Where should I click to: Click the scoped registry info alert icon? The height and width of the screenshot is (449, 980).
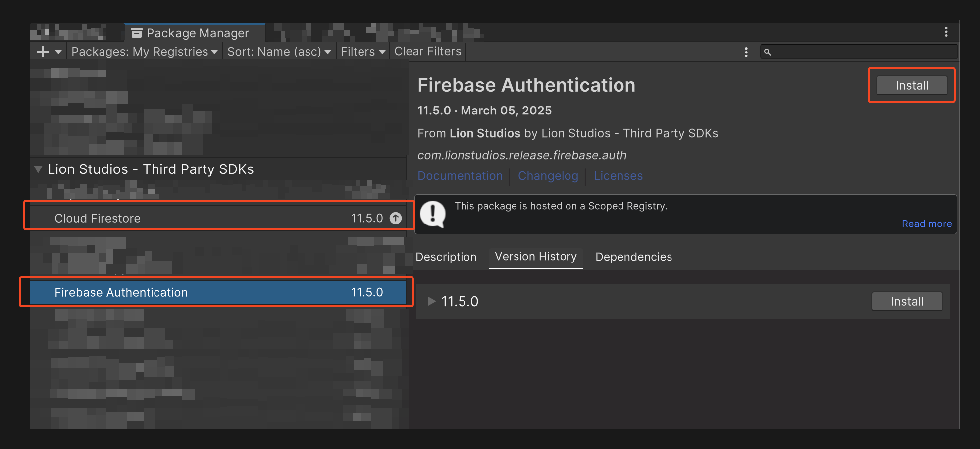(x=433, y=214)
